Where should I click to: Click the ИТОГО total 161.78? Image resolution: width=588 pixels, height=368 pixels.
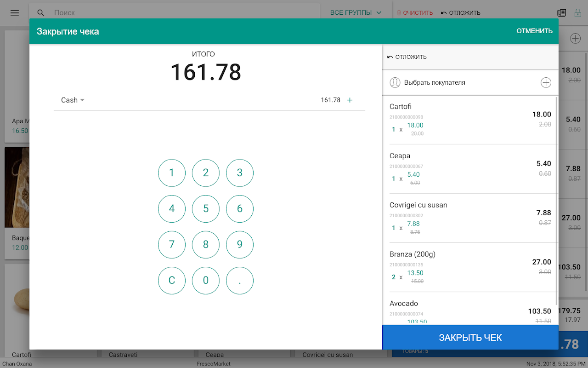[206, 72]
